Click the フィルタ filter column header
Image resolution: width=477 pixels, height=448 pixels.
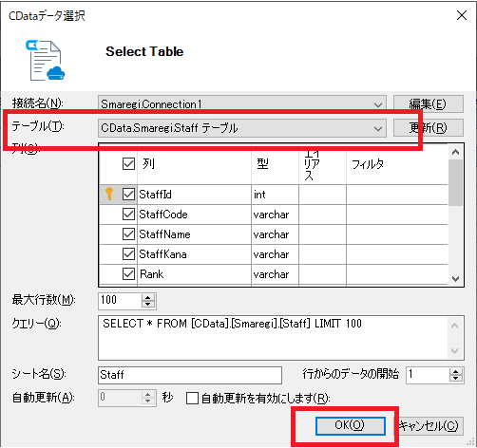397,164
